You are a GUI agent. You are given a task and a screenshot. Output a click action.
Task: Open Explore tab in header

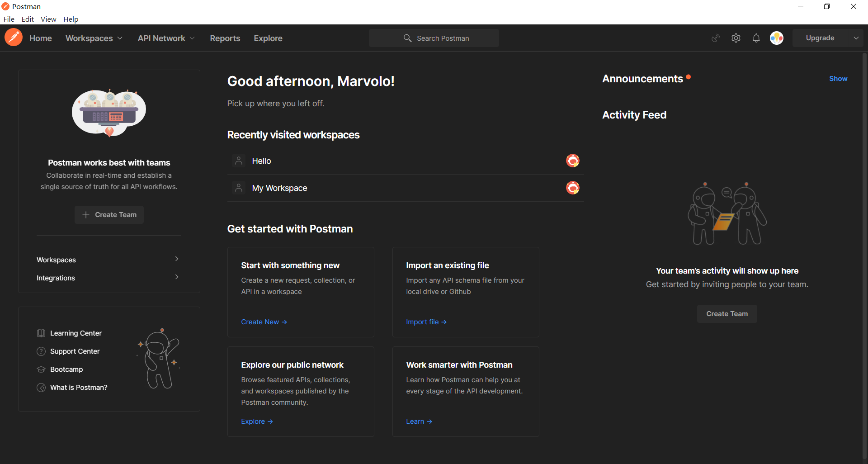tap(268, 38)
